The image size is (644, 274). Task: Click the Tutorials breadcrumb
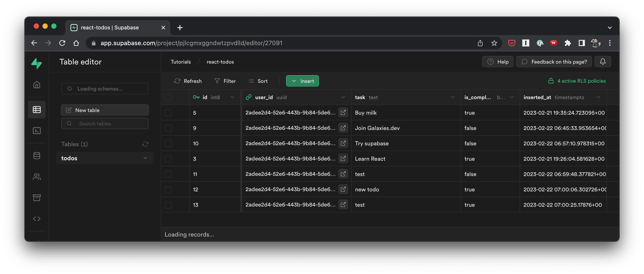click(181, 62)
